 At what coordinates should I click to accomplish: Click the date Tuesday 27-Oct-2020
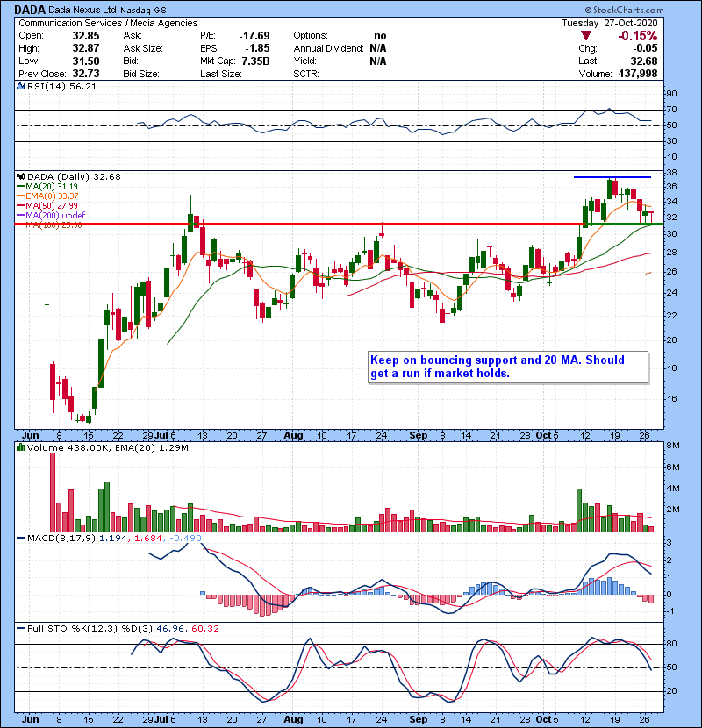610,23
